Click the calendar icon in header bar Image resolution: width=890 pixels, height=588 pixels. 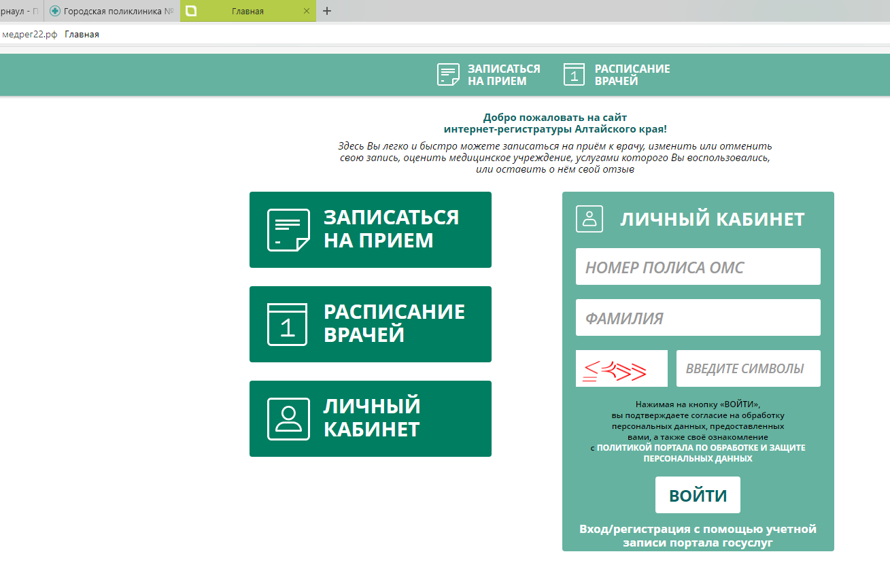pos(575,75)
